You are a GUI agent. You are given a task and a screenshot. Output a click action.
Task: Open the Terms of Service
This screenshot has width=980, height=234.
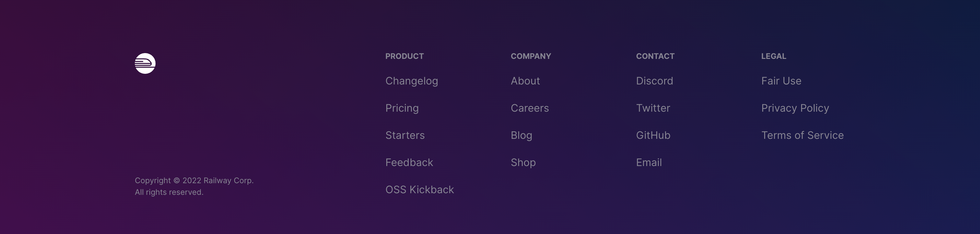click(x=802, y=135)
